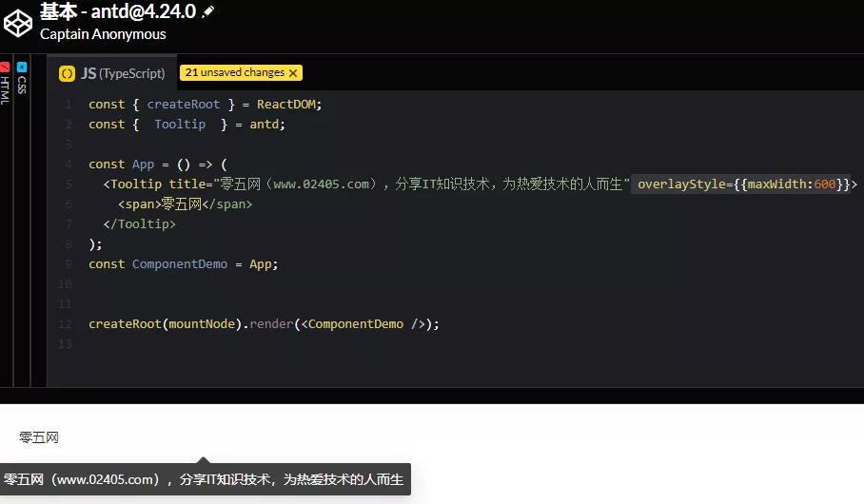Edit pen title via pencil icon
This screenshot has width=864, height=504.
pos(207,11)
